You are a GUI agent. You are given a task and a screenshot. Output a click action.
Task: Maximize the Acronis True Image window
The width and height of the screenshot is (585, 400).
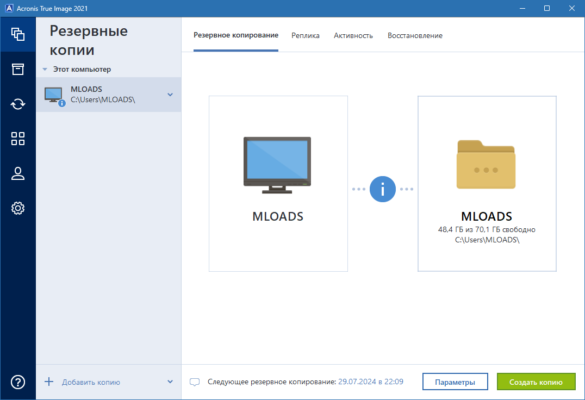coord(547,8)
